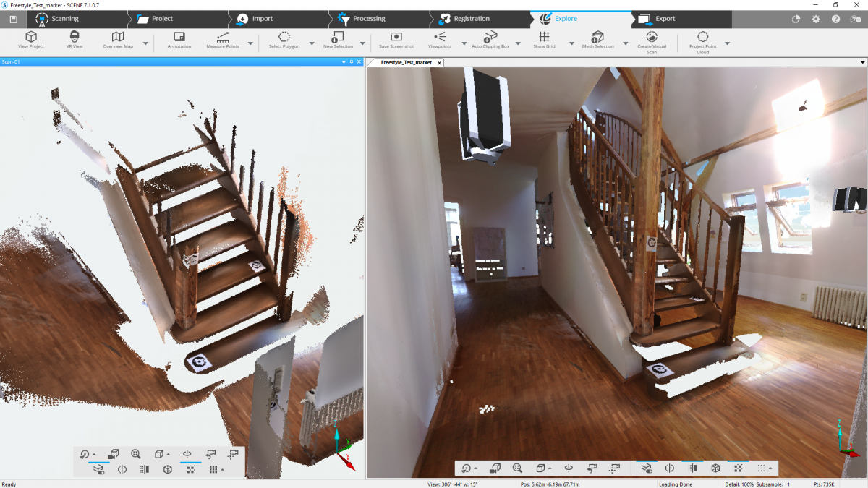Open application settings gear icon
Screen dimensions: 868x488
pyautogui.click(x=816, y=19)
